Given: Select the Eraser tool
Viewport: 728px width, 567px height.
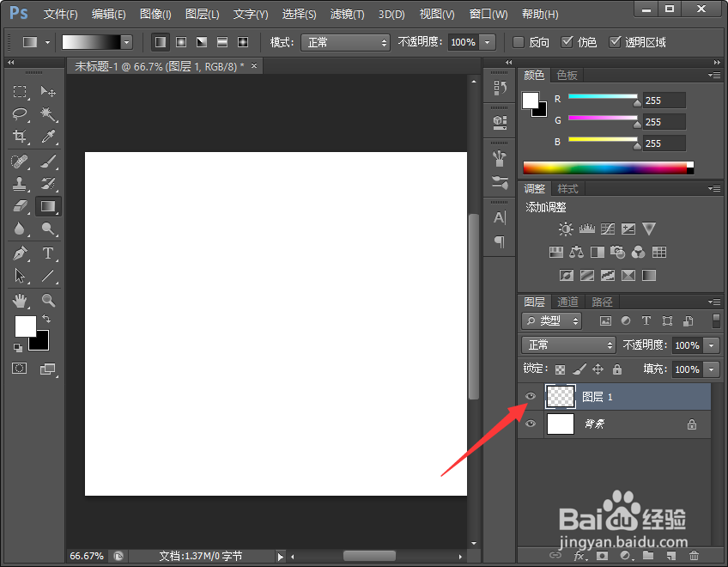Looking at the screenshot, I should (20, 206).
